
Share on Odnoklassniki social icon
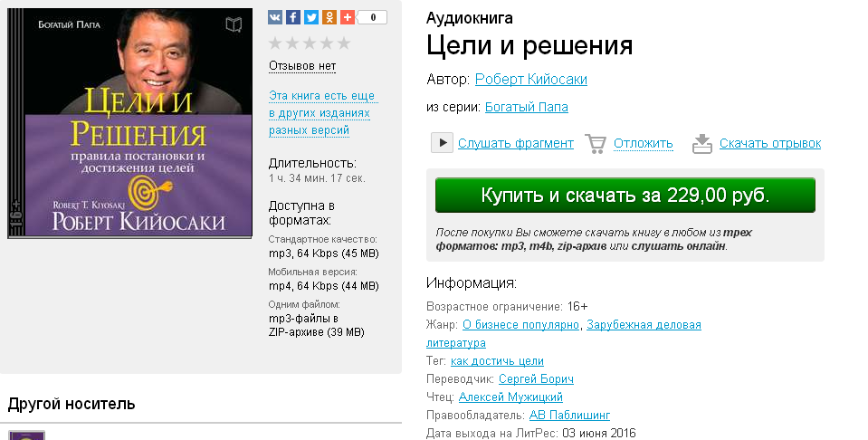pyautogui.click(x=329, y=17)
